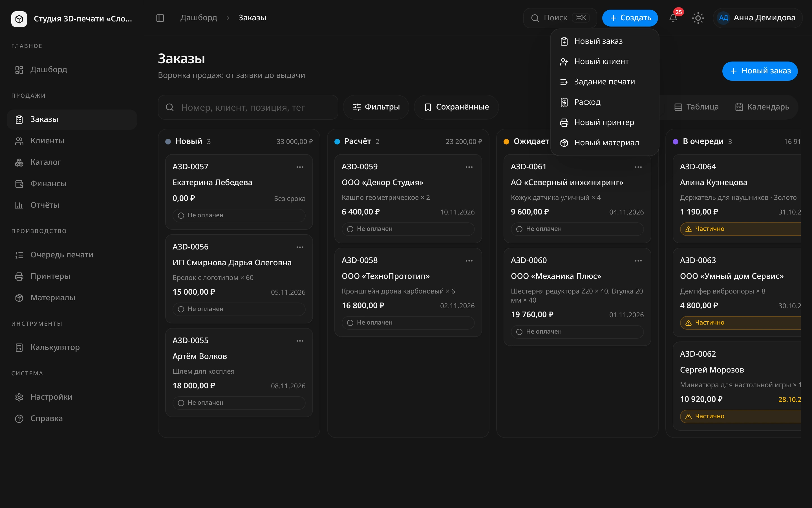
Task: Click Дашборд breadcrumb link
Action: click(x=199, y=18)
